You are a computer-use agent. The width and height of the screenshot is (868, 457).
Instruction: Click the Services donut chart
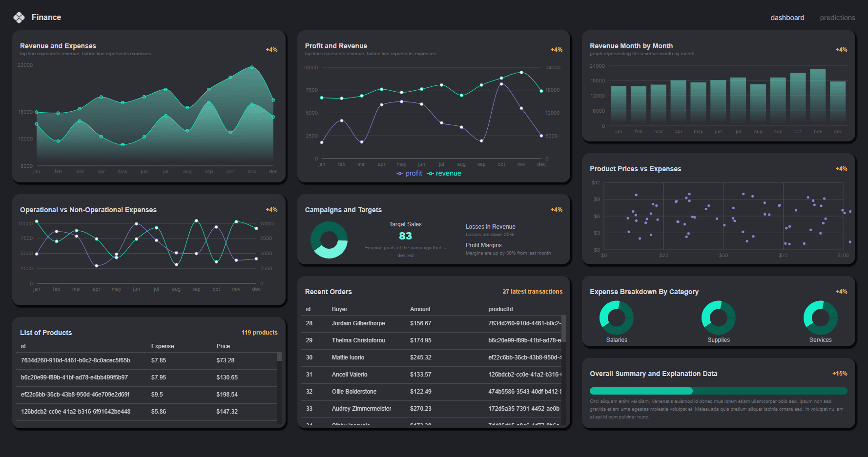click(820, 318)
